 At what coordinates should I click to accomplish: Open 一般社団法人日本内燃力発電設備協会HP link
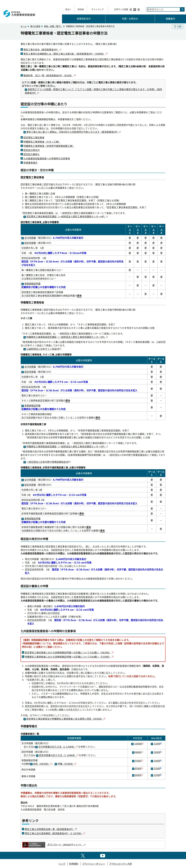pos(48,462)
